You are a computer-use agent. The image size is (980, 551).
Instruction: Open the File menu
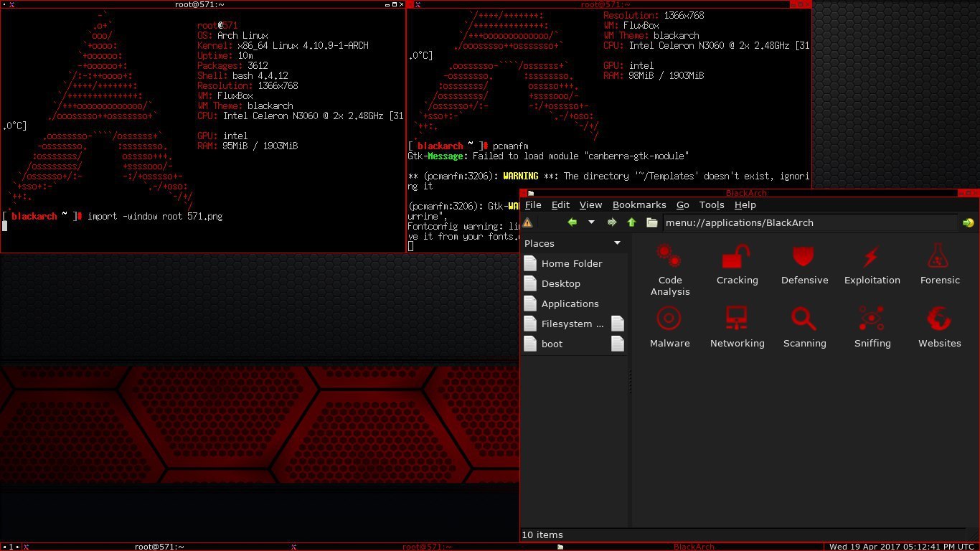[x=533, y=204]
